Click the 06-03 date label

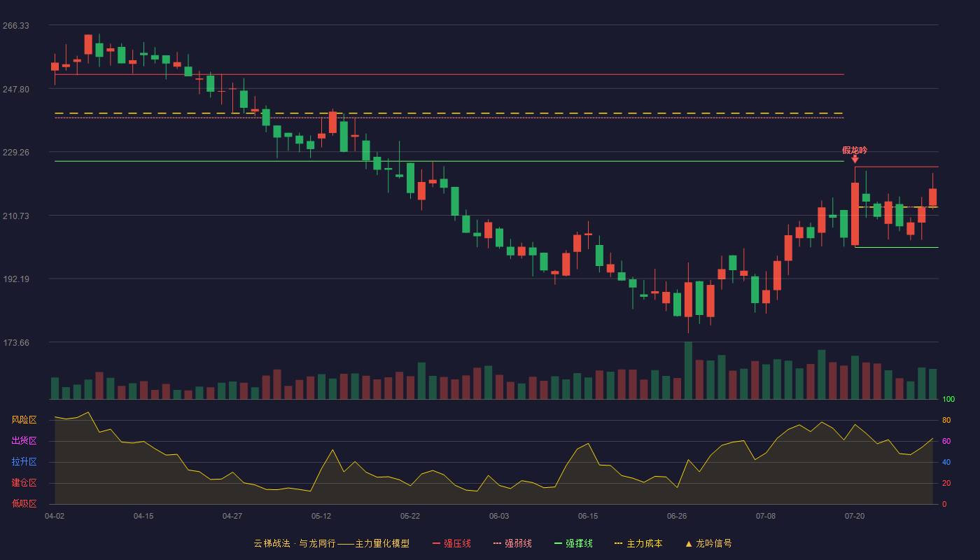(499, 516)
